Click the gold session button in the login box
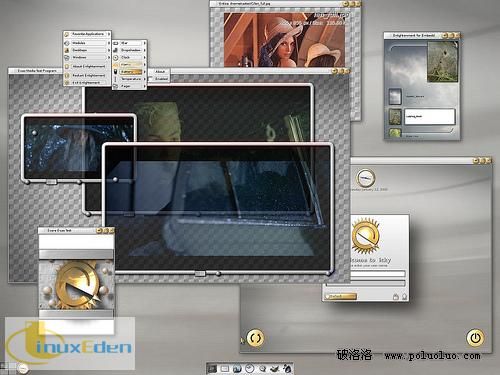 point(341,296)
